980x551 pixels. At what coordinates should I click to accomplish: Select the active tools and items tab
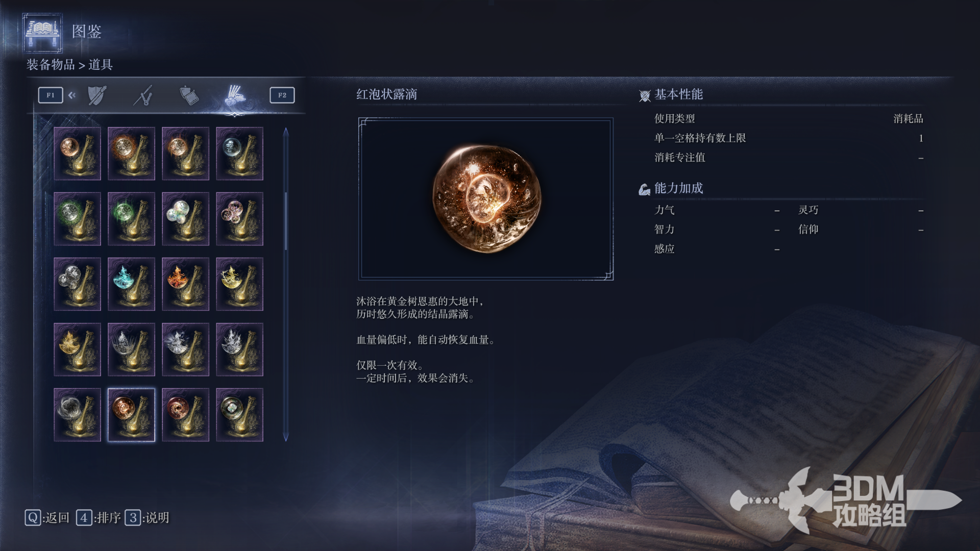tap(235, 95)
